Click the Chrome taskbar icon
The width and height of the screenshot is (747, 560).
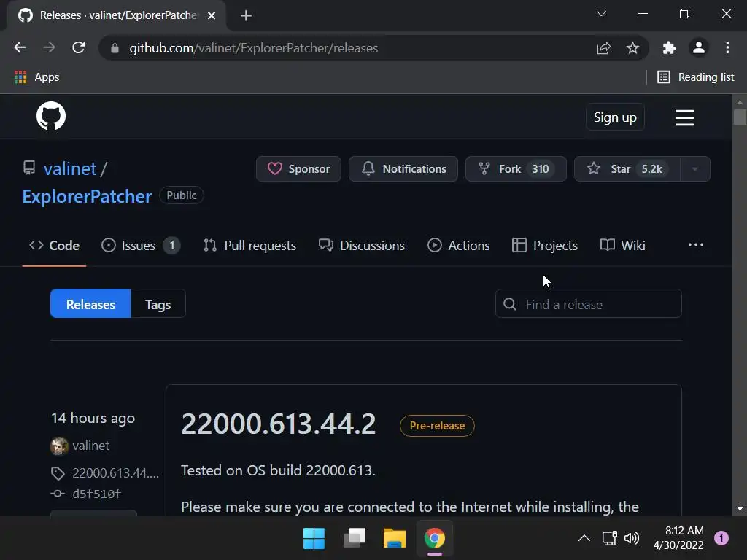click(435, 539)
